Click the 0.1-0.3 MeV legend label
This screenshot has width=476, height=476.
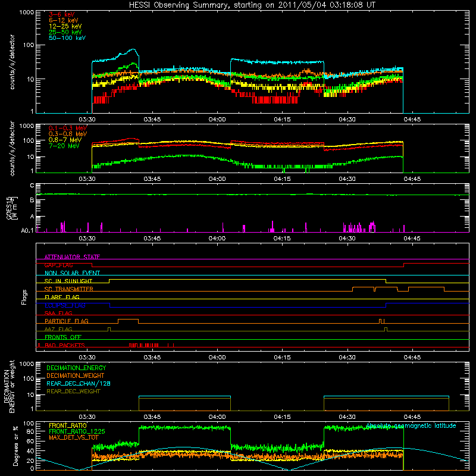click(x=68, y=128)
